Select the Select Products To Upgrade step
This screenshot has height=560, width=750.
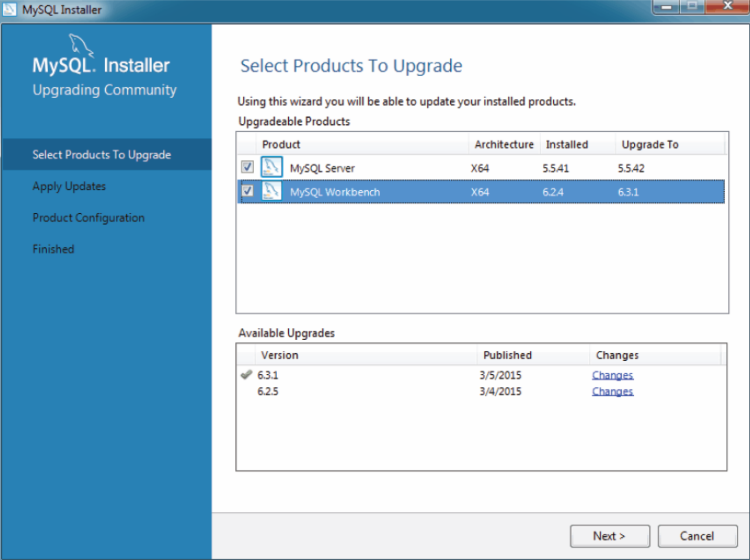coord(102,154)
